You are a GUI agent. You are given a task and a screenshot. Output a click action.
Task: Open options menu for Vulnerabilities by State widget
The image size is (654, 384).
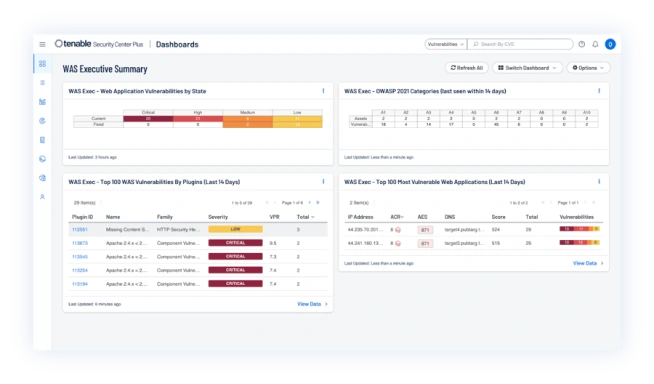[x=323, y=91]
